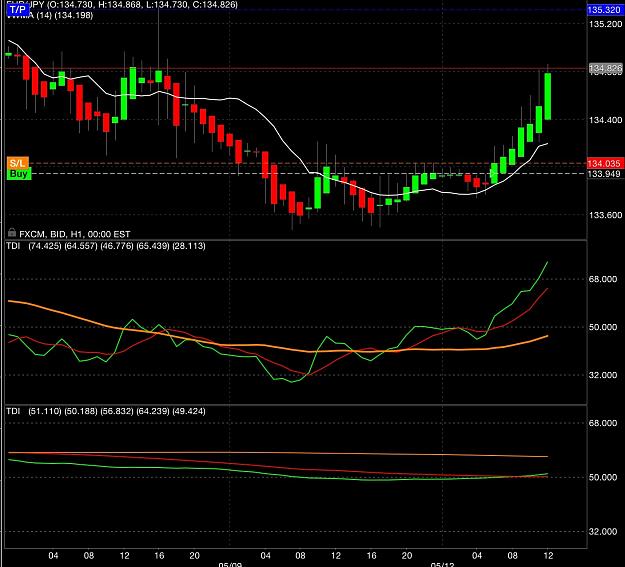Click the rightmost 12 label on time axis
Image resolution: width=625 pixels, height=567 pixels.
coord(548,555)
